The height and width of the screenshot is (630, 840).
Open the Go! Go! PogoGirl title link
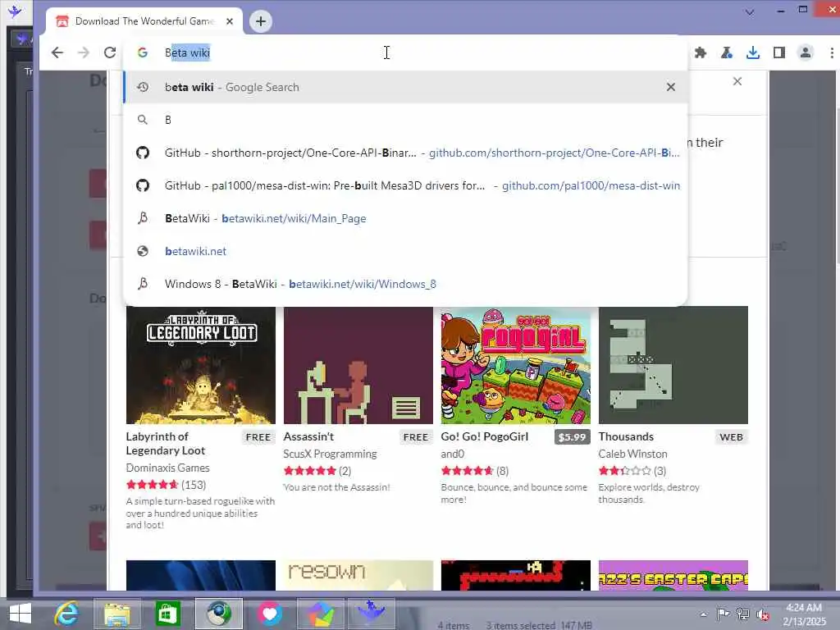(485, 436)
